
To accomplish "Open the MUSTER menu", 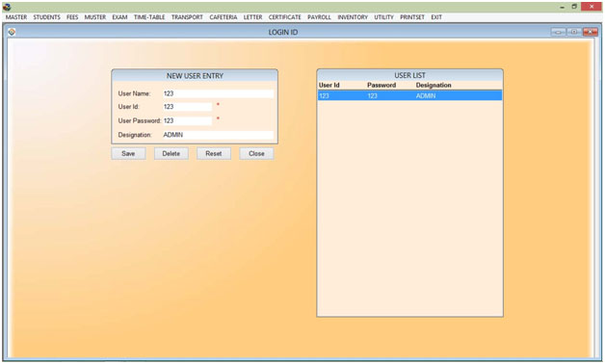I will click(95, 17).
